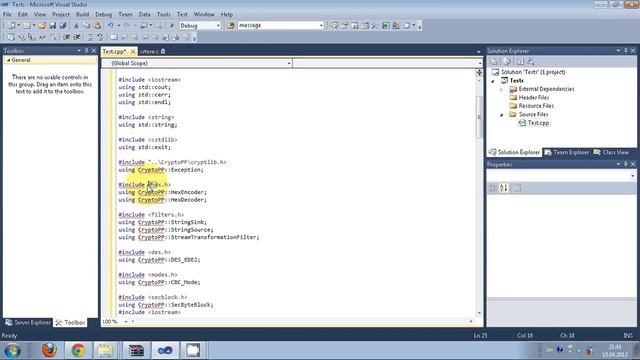
Task: Click the Extension Manager toolbar icon
Action: (x=396, y=25)
